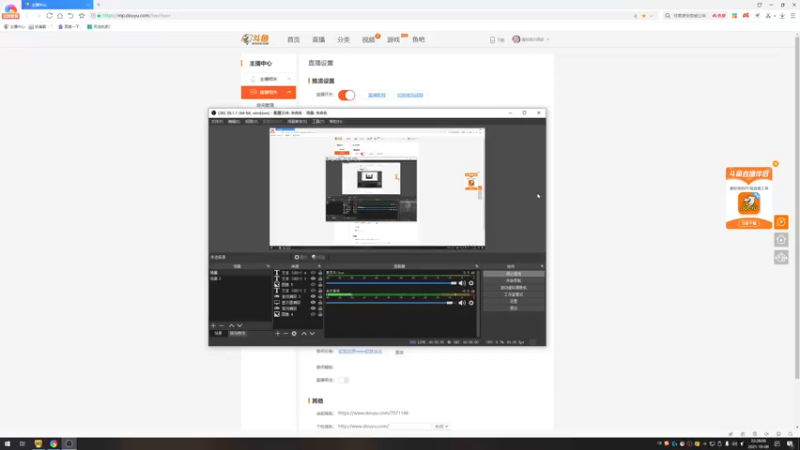This screenshot has width=800, height=450.
Task: Open the lower audio track gear settings in OBS mixer
Action: 471,303
